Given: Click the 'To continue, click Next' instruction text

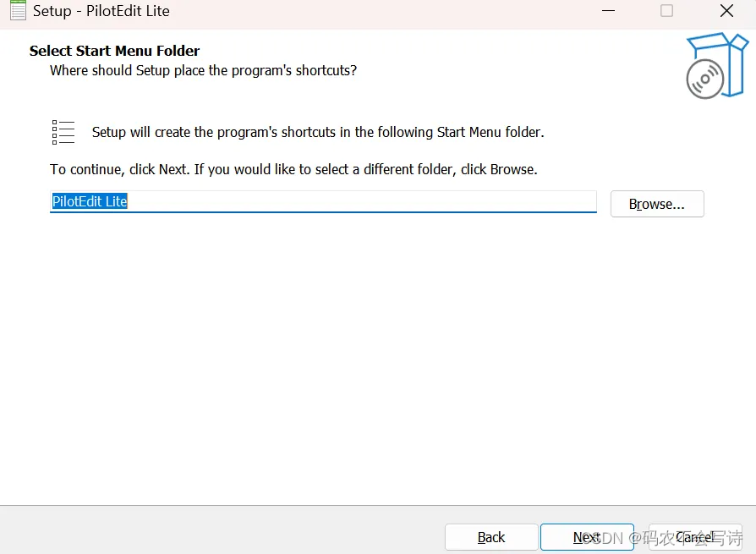Looking at the screenshot, I should tap(293, 170).
